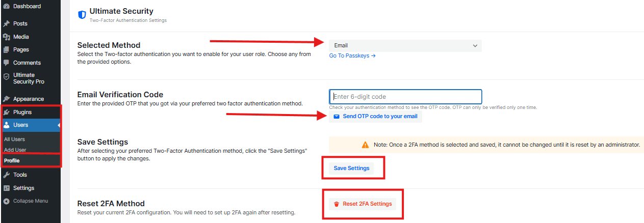Go to Profile submenu item

(12, 160)
